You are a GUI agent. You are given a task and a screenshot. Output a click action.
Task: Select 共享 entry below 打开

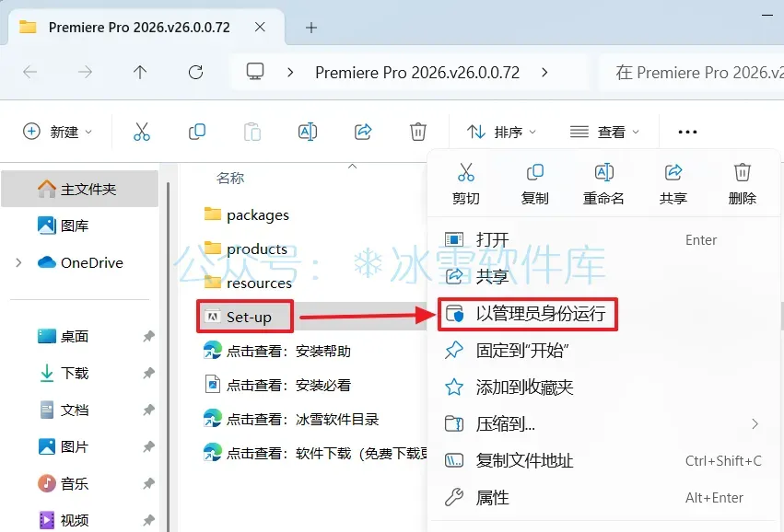click(603, 276)
